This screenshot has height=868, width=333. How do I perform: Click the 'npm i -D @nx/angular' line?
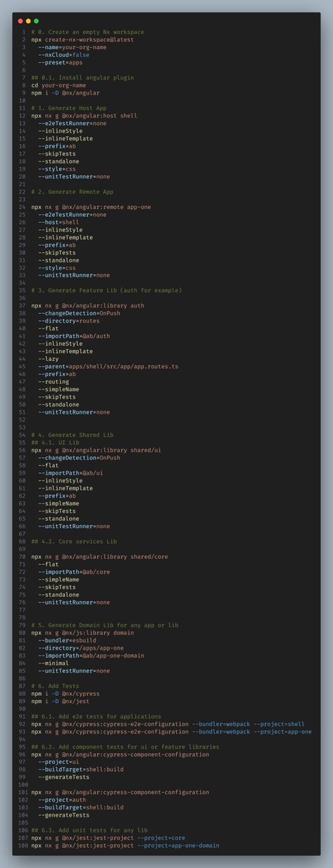click(x=65, y=93)
